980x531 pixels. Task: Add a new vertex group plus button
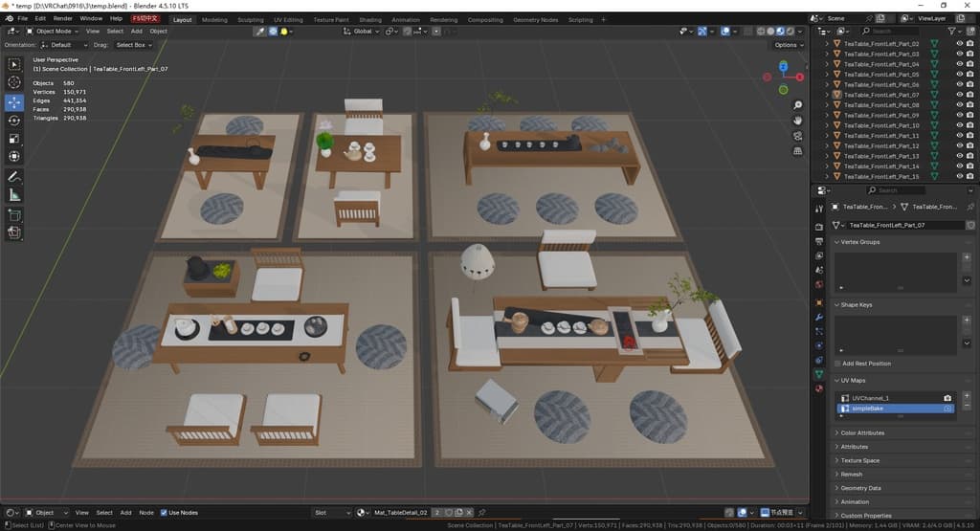coord(967,256)
